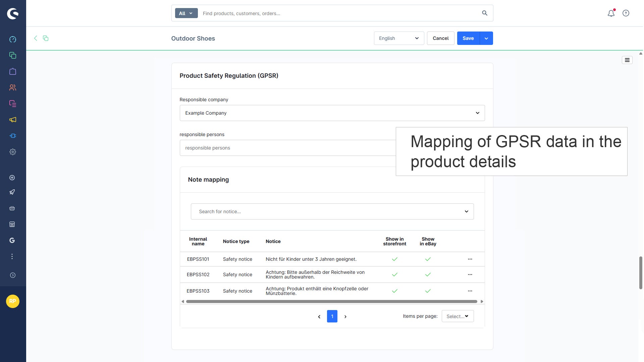This screenshot has width=644, height=362.
Task: Click the Save button
Action: 468,38
